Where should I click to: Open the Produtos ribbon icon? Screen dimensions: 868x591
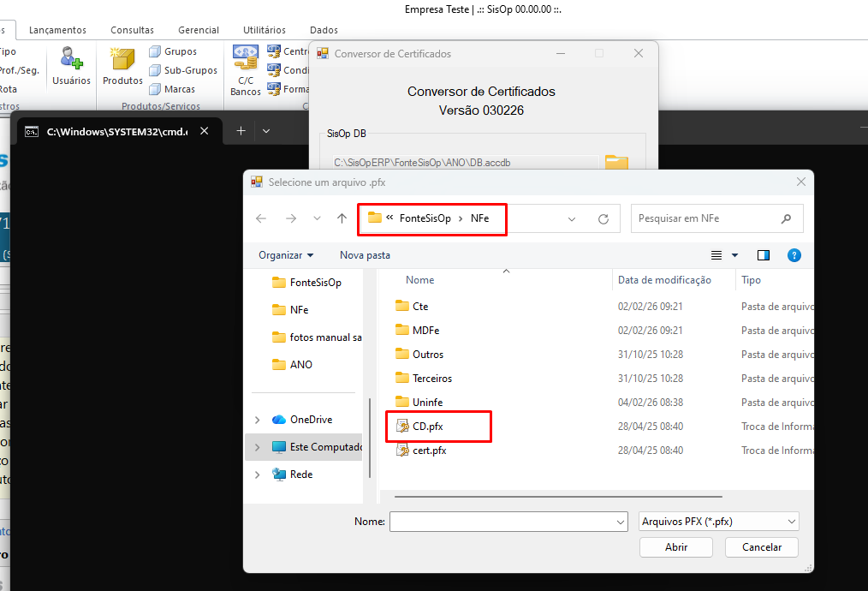point(122,66)
